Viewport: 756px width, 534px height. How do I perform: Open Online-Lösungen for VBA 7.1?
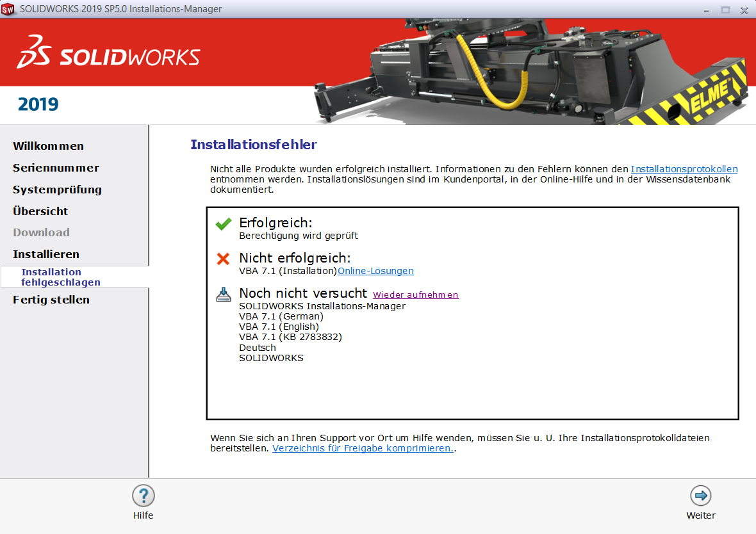375,271
